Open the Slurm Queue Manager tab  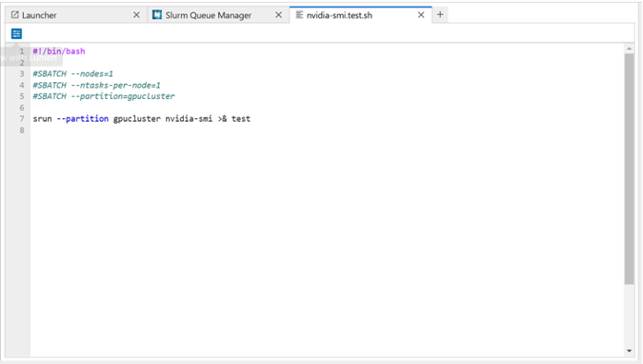(218, 15)
